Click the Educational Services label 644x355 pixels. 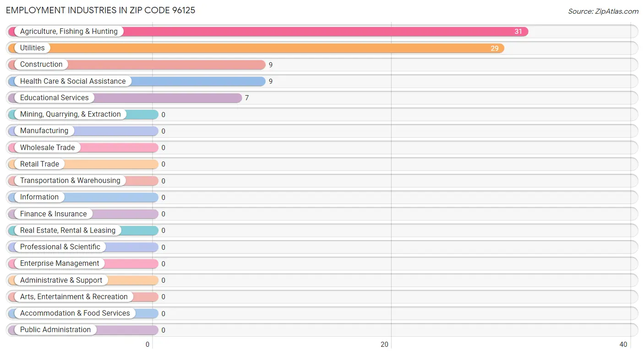click(x=55, y=98)
